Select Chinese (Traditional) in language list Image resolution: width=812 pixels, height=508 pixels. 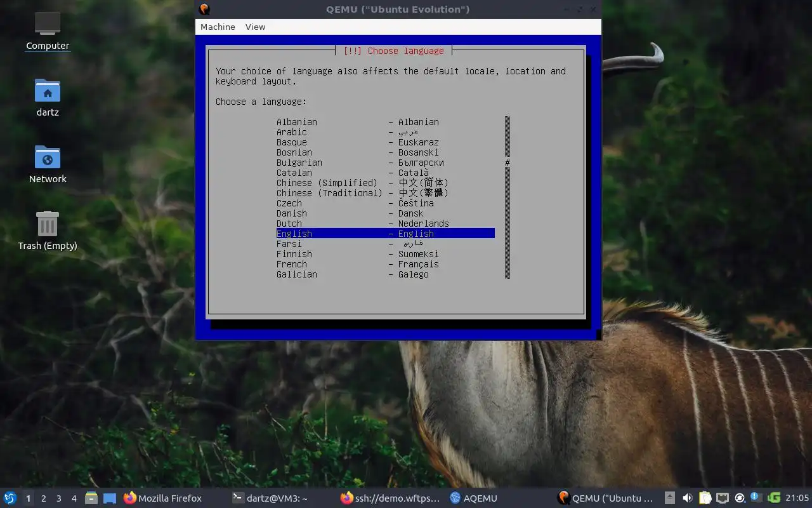tap(386, 193)
